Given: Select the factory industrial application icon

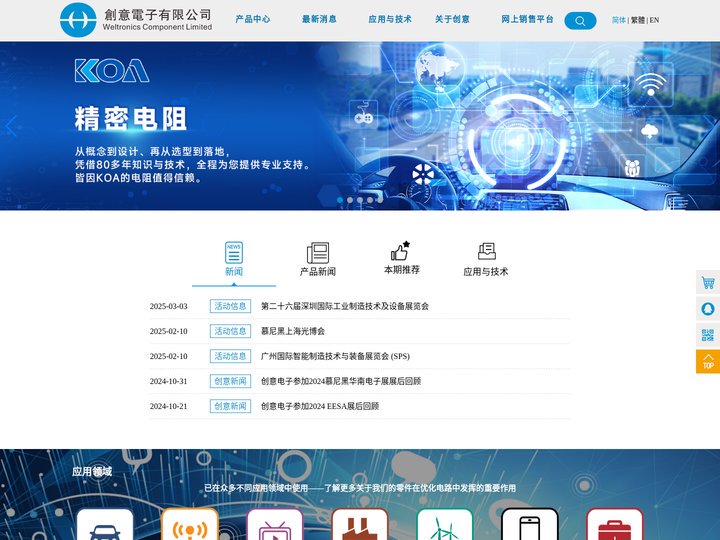Looking at the screenshot, I should click(x=360, y=524).
